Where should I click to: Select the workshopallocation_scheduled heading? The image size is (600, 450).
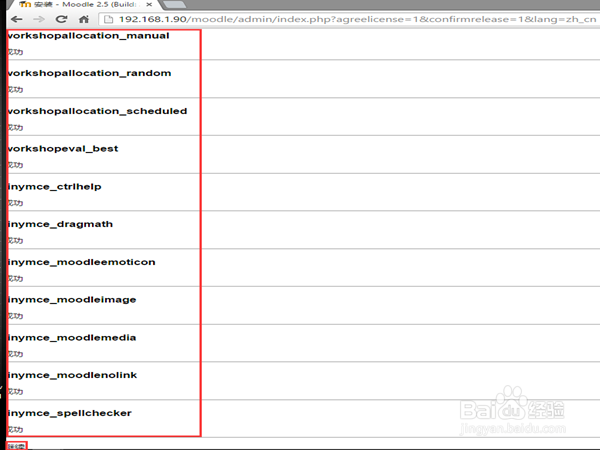97,111
